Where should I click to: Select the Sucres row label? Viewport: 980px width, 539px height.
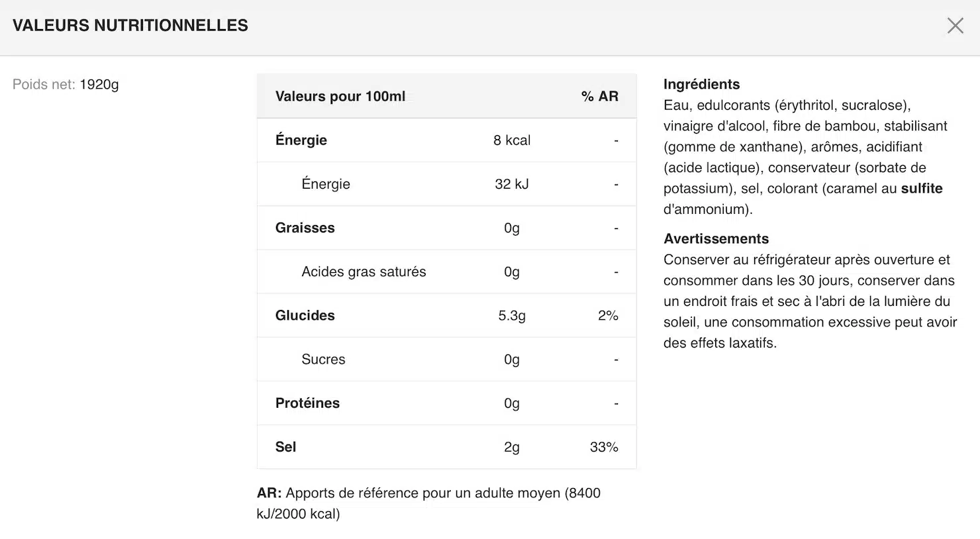pos(323,360)
